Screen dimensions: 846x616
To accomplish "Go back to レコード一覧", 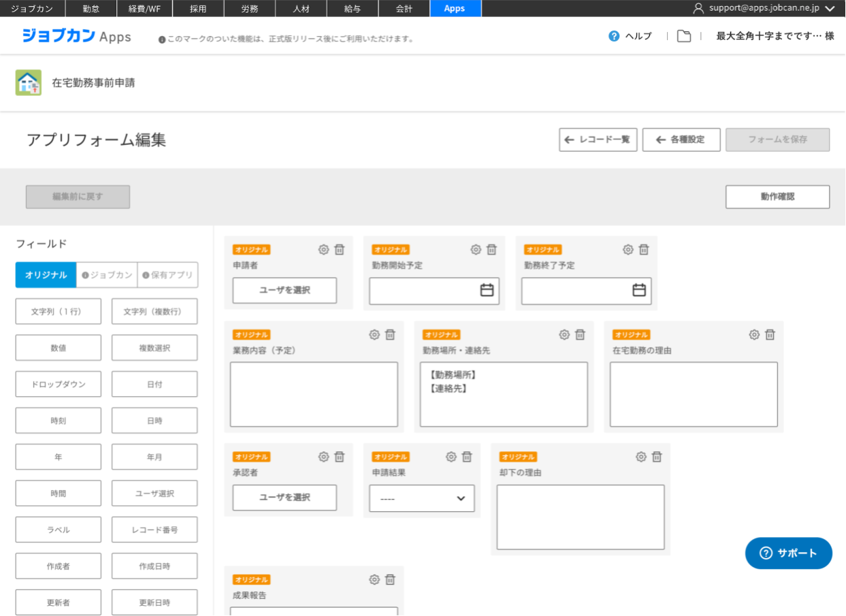I will click(x=598, y=140).
